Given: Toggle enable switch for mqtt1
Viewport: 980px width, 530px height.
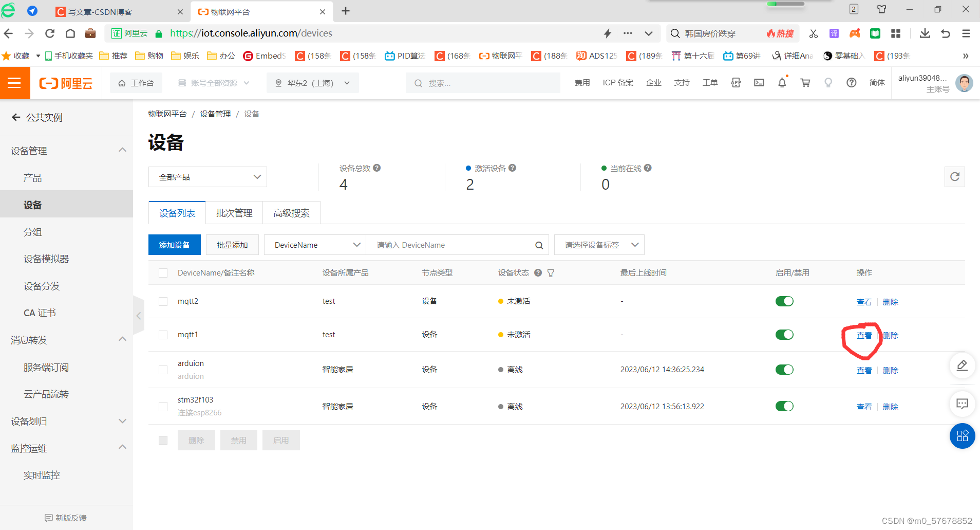Looking at the screenshot, I should [x=784, y=335].
